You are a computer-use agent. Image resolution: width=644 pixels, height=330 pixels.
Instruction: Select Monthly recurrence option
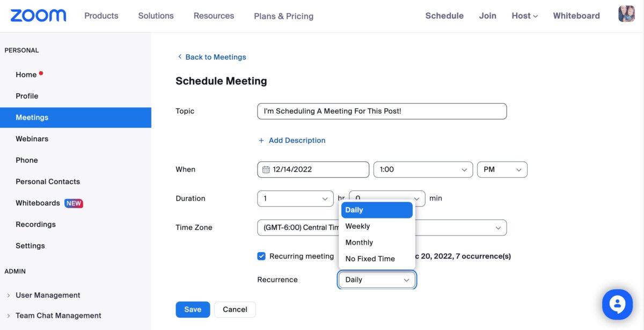(x=359, y=243)
